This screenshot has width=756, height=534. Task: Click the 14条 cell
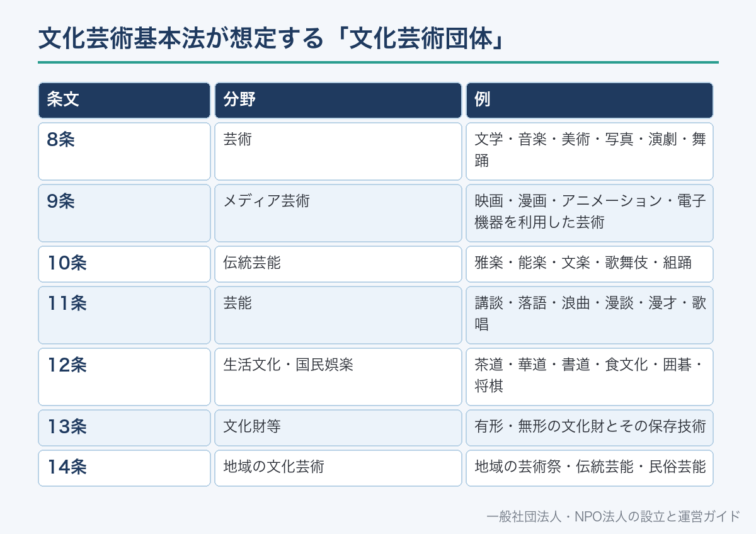coord(124,468)
